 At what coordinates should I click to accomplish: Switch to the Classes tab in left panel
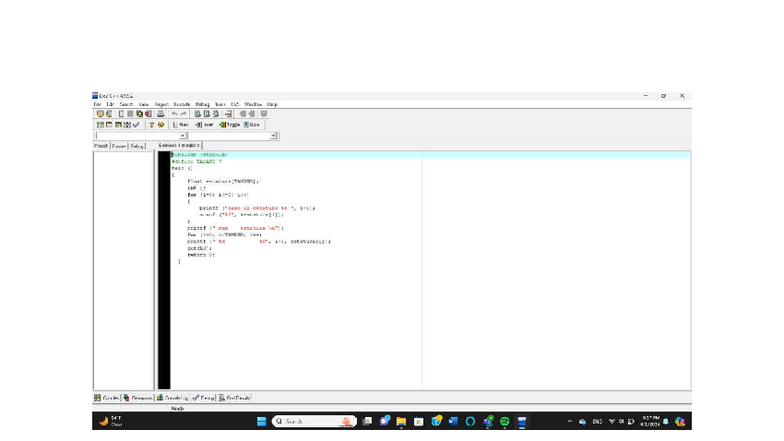click(x=119, y=146)
